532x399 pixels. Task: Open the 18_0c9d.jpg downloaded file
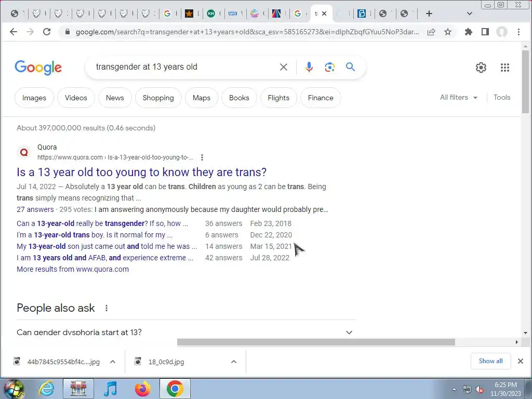pos(166,362)
